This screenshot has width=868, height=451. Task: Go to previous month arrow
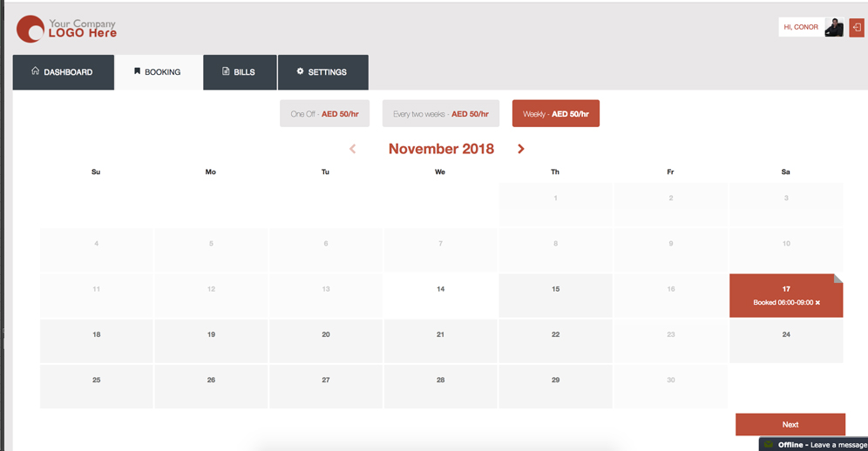click(353, 149)
